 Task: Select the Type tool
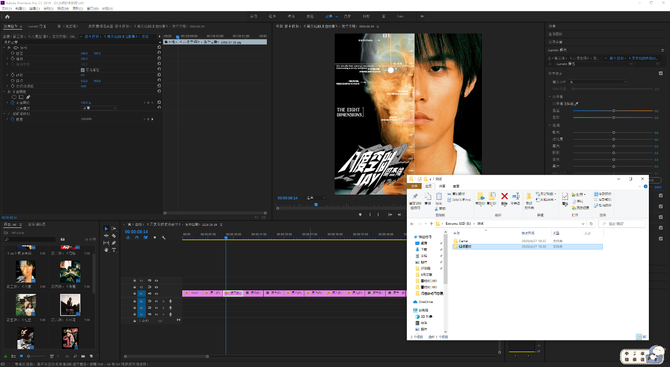[114, 250]
